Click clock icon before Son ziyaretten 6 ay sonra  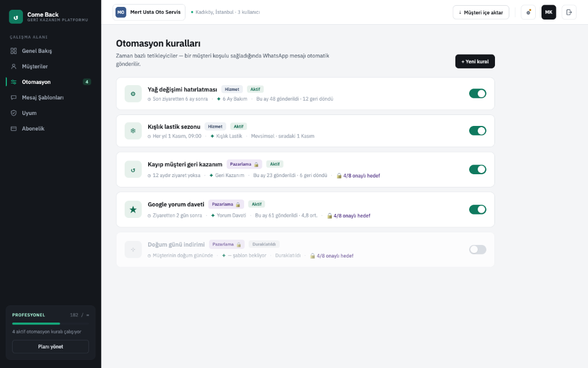pyautogui.click(x=149, y=99)
